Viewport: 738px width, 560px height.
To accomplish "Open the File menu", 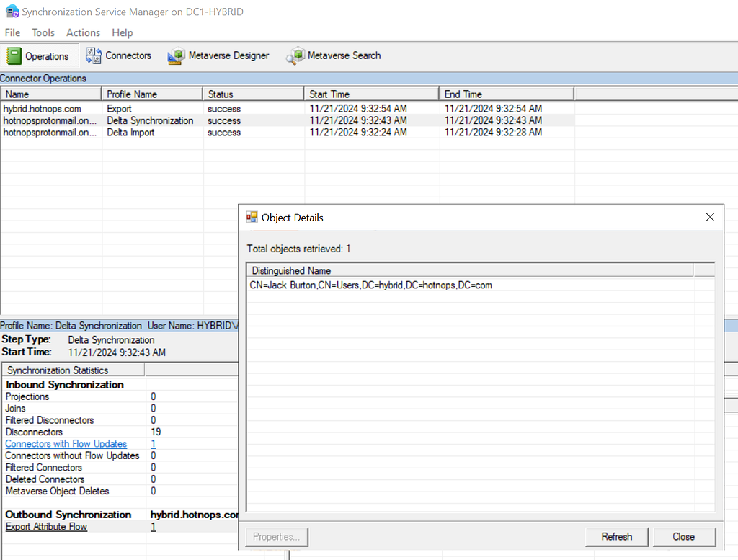I will [x=12, y=32].
